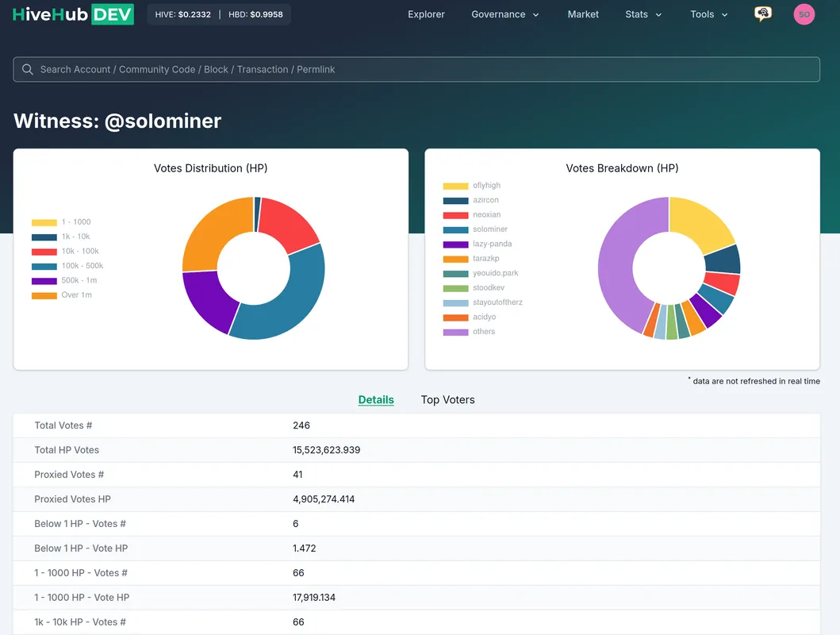Focus the account search input field

tap(416, 69)
